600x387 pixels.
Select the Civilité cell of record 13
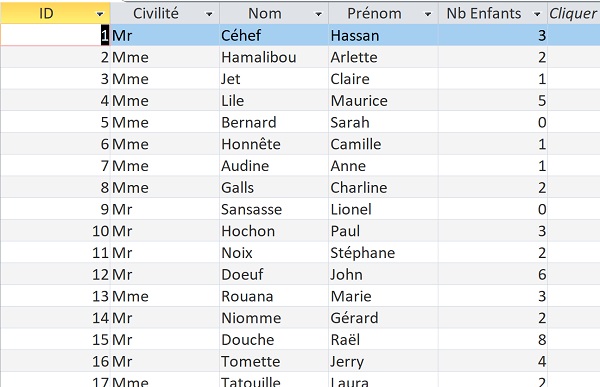165,296
